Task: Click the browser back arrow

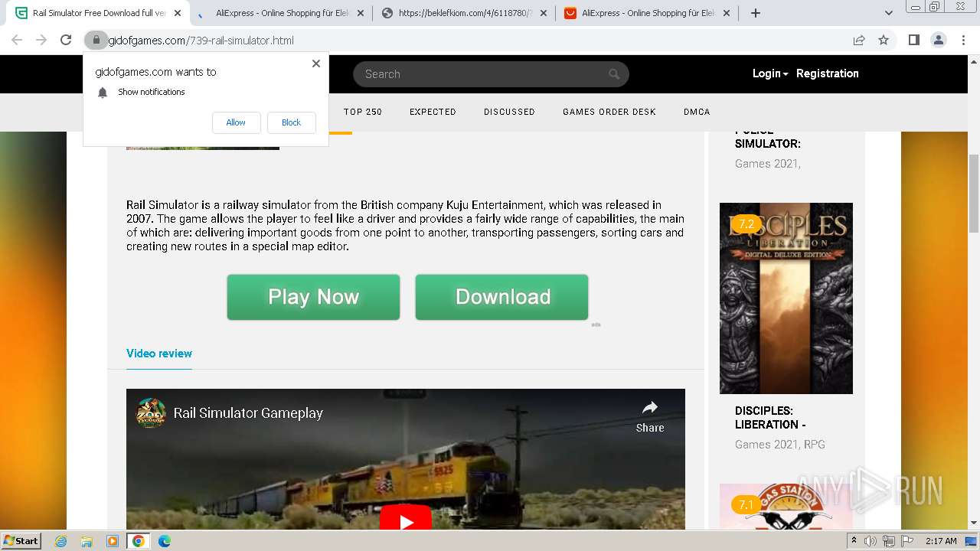Action: (x=17, y=40)
